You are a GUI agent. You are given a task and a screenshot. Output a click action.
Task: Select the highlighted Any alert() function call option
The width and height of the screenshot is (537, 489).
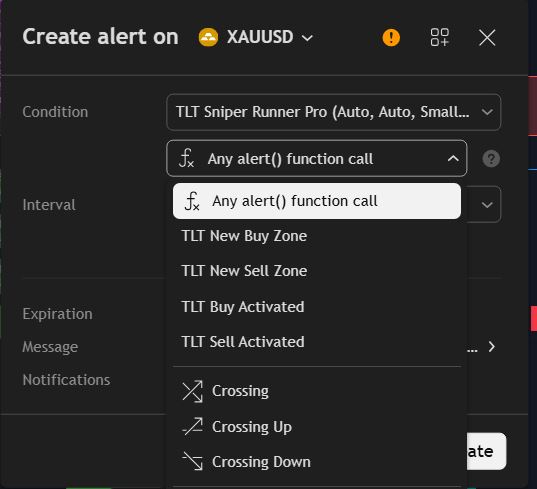tap(316, 201)
